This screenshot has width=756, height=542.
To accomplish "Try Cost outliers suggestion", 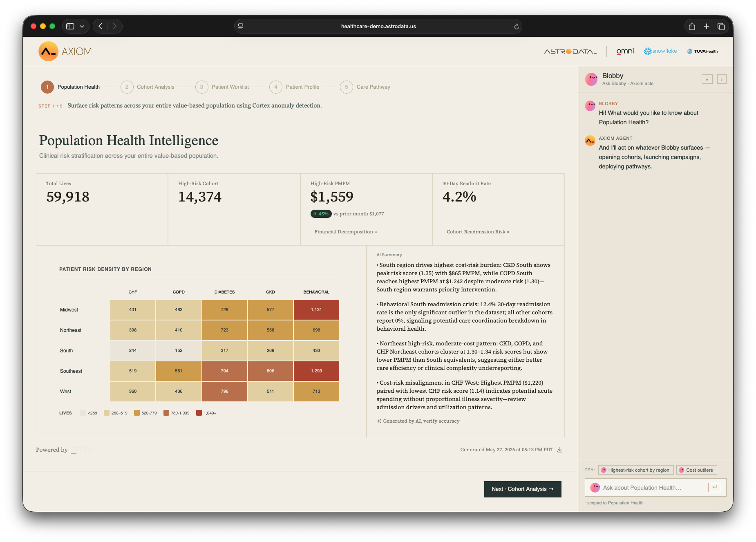I will [696, 470].
